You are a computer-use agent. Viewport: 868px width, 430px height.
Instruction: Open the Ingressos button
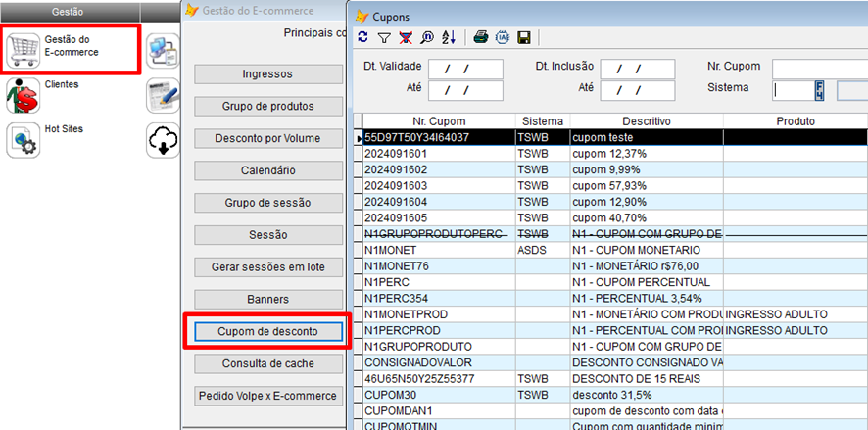click(266, 74)
